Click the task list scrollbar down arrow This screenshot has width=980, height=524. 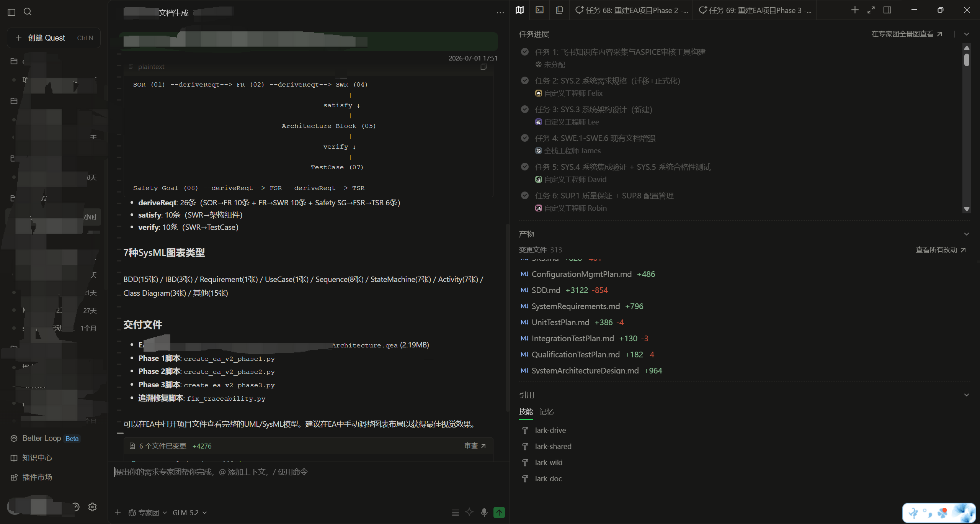967,210
